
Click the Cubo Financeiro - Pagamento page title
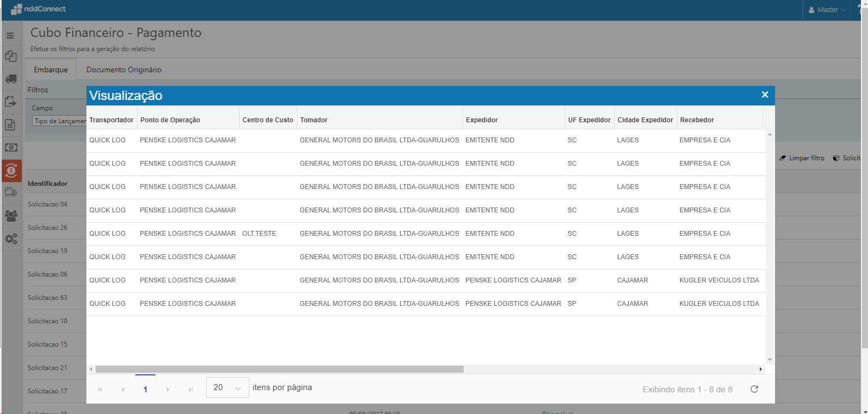coord(116,33)
